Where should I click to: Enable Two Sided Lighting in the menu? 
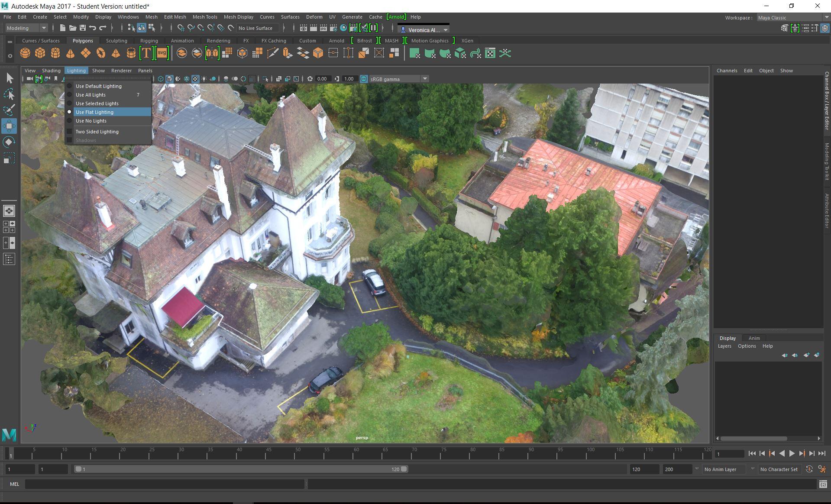tap(97, 131)
